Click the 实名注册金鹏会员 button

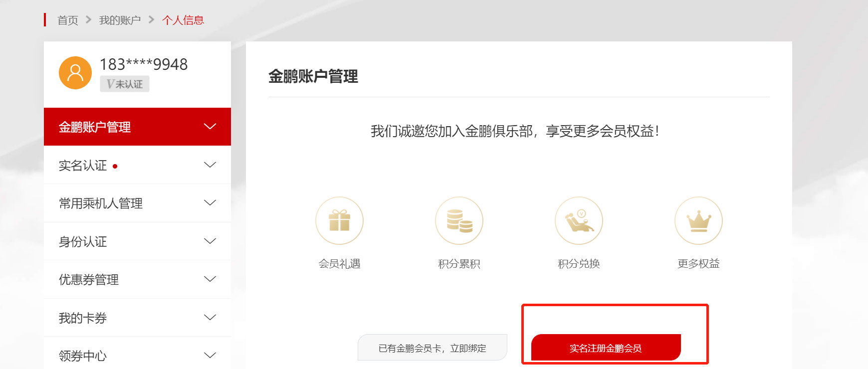click(606, 348)
